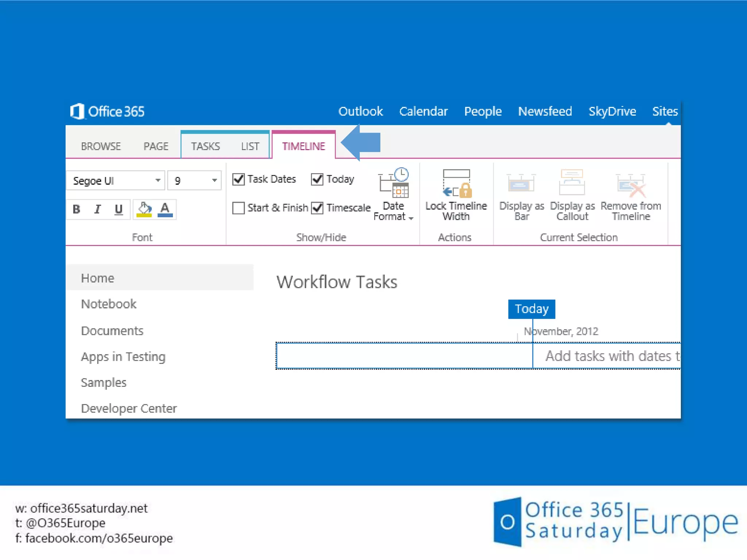The height and width of the screenshot is (560, 747).
Task: Click the Underline formatting icon
Action: (x=119, y=209)
